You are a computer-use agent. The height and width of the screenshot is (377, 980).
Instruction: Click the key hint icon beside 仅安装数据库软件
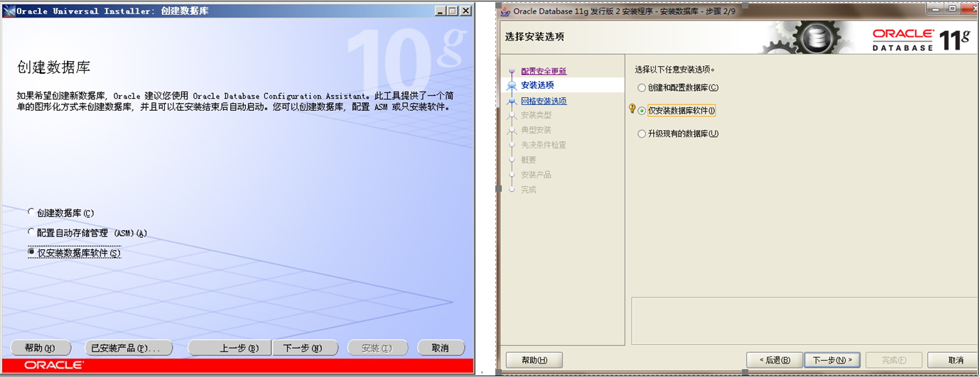click(x=632, y=109)
